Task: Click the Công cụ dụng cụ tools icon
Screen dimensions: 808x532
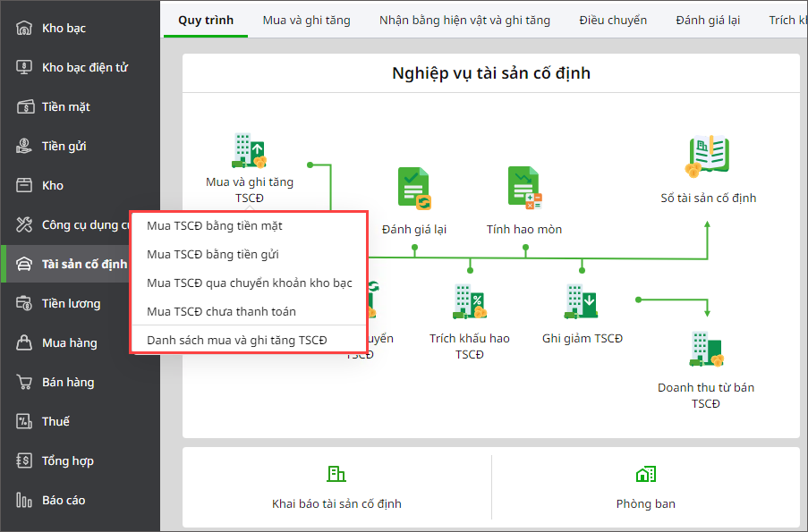Action: tap(23, 224)
